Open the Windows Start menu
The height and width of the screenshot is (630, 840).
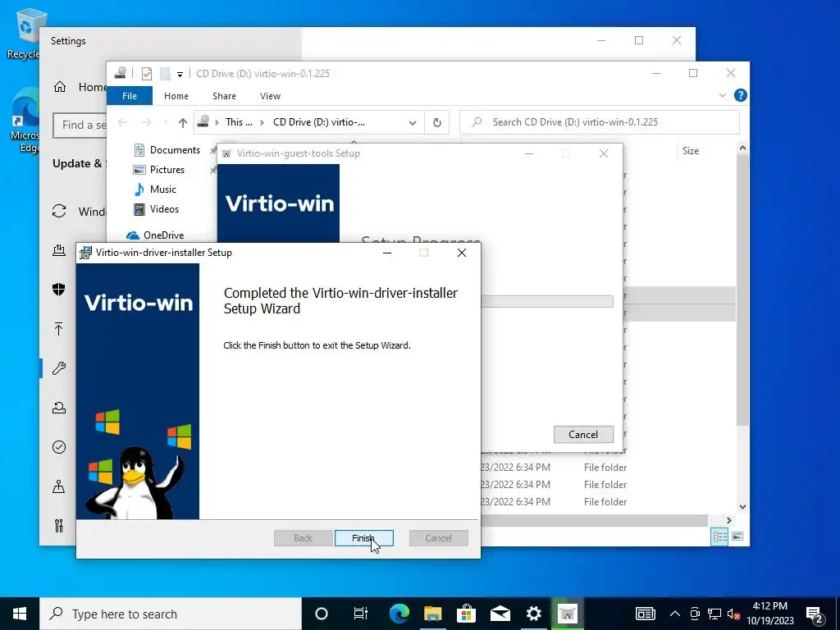(x=20, y=614)
